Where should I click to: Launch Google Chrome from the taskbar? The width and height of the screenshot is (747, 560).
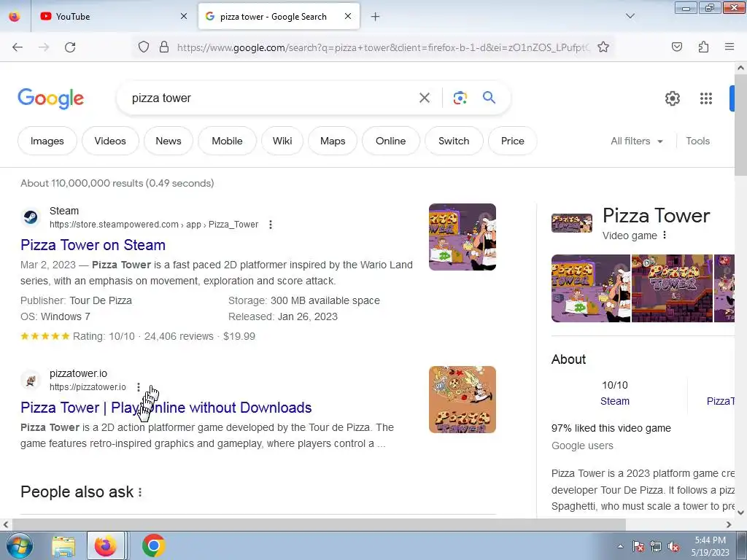[x=153, y=545]
